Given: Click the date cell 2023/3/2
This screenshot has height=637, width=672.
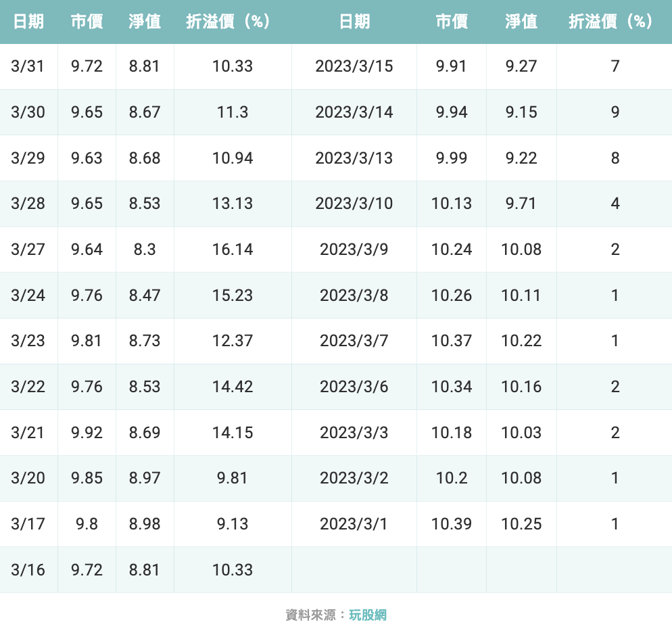Looking at the screenshot, I should point(354,478).
